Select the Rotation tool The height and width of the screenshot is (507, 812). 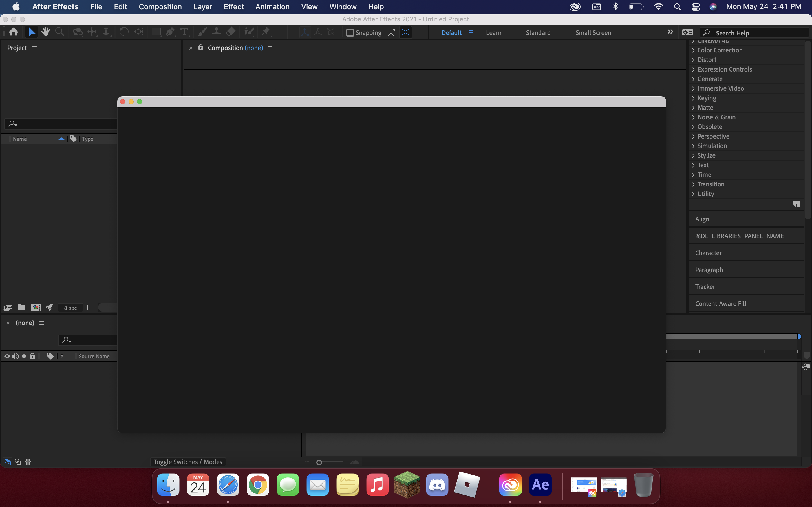click(x=124, y=32)
